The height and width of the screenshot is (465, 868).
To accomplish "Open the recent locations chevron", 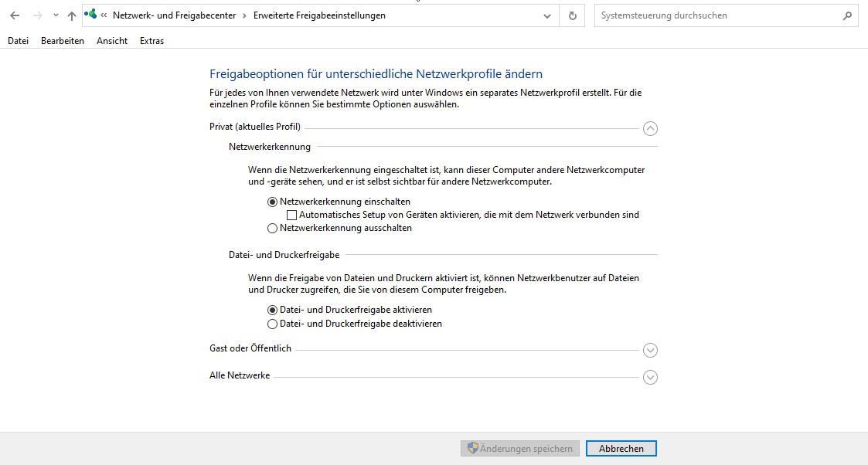I will (x=56, y=15).
